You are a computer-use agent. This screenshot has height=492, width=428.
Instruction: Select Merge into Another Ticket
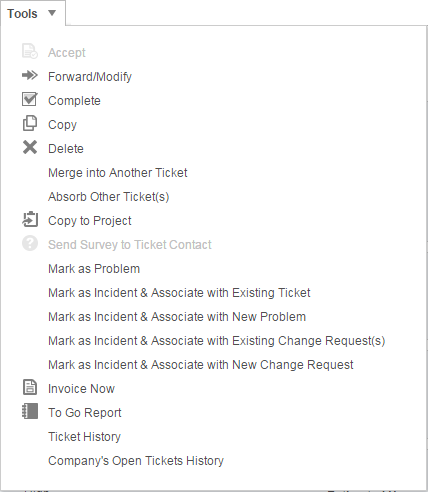(118, 173)
